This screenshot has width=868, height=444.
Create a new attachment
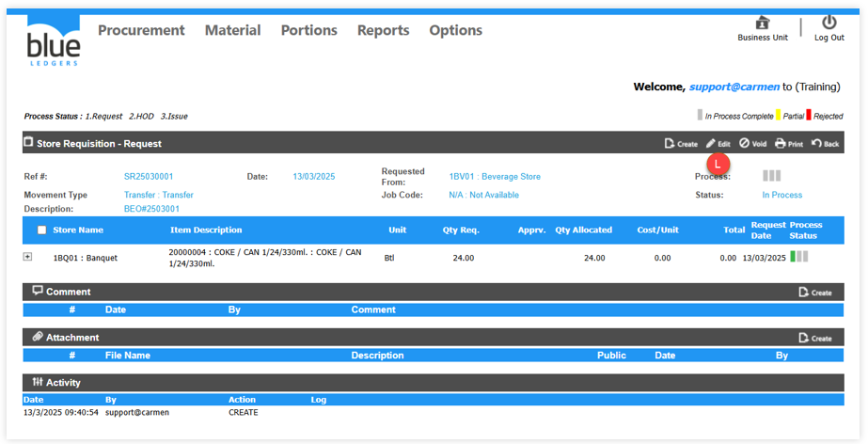[815, 338]
